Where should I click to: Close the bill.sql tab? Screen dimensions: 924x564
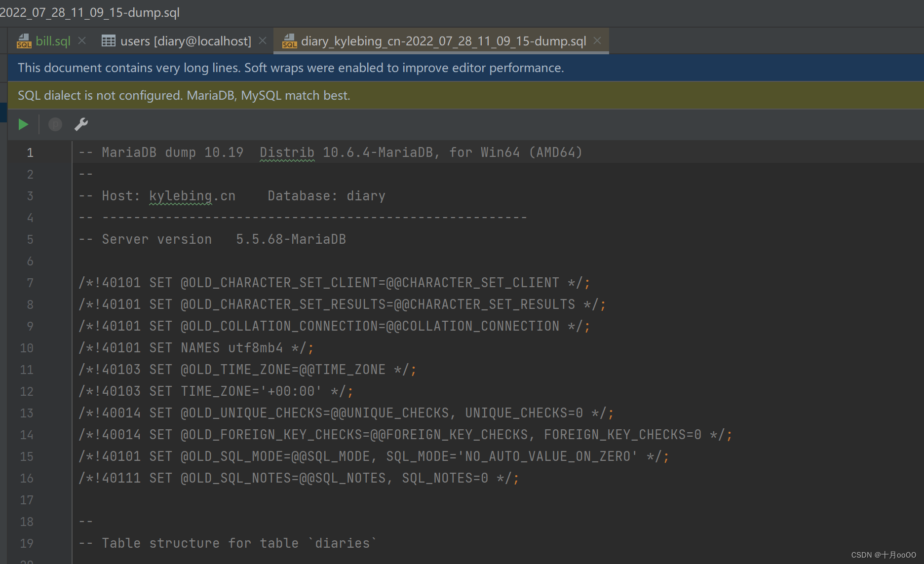[x=82, y=40]
